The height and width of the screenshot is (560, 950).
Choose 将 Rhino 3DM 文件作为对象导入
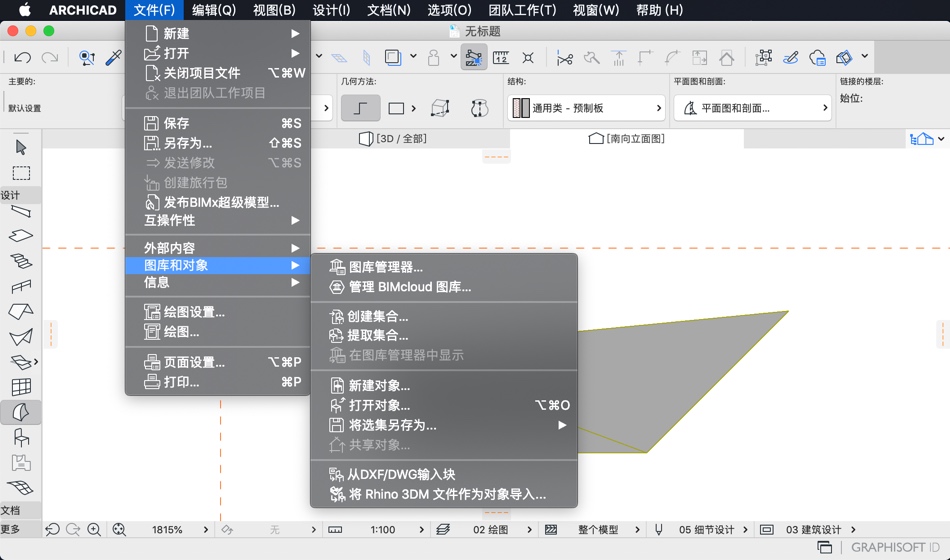point(443,495)
